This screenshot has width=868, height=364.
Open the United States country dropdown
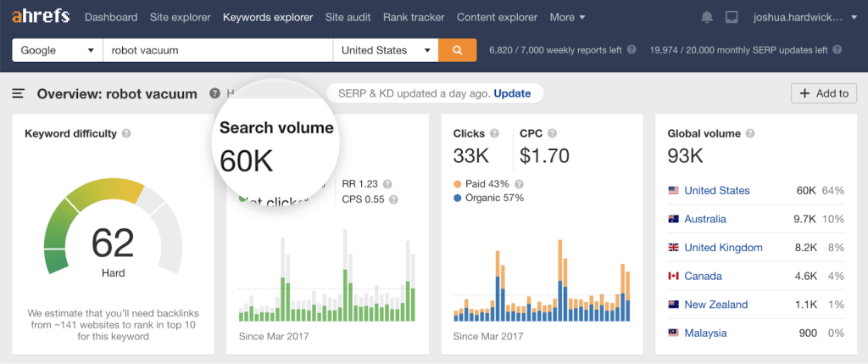(385, 50)
